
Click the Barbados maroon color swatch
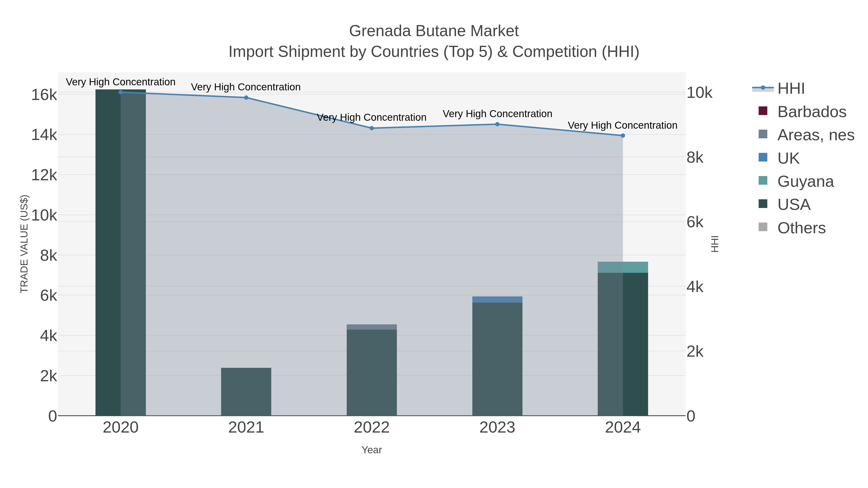pyautogui.click(x=763, y=111)
